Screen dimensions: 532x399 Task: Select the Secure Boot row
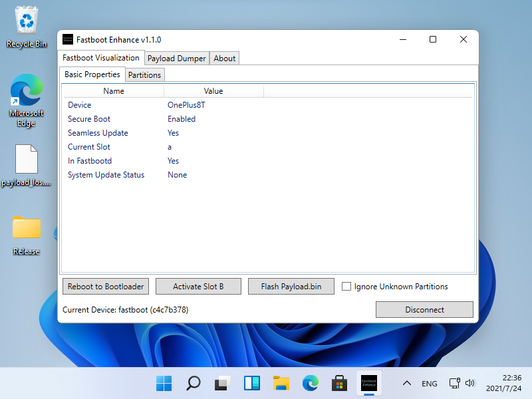pyautogui.click(x=267, y=119)
